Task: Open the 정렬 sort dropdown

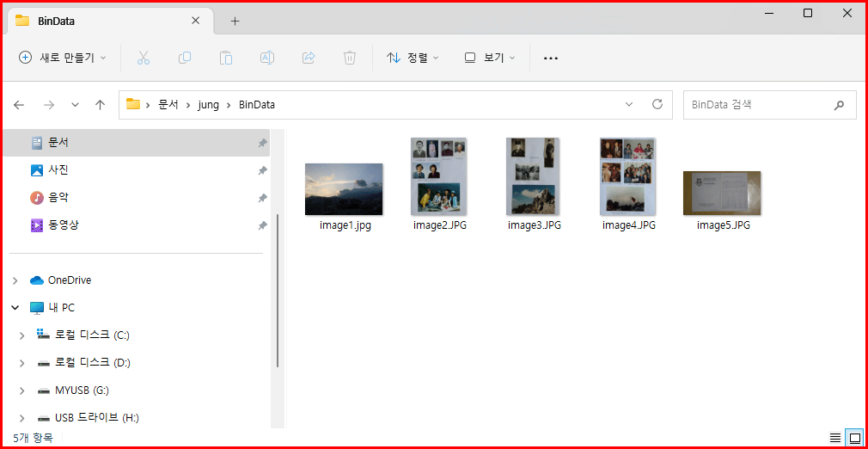Action: tap(413, 58)
